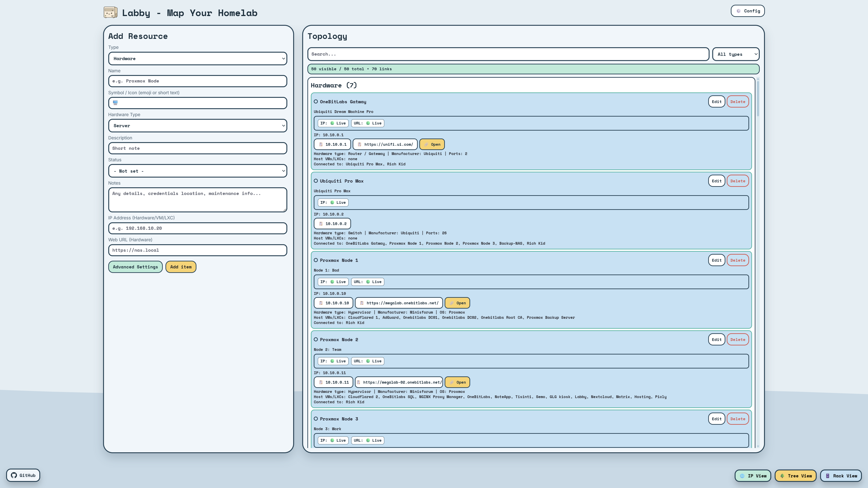Expand the Hardware Type dropdown
868x488 pixels.
click(x=198, y=126)
